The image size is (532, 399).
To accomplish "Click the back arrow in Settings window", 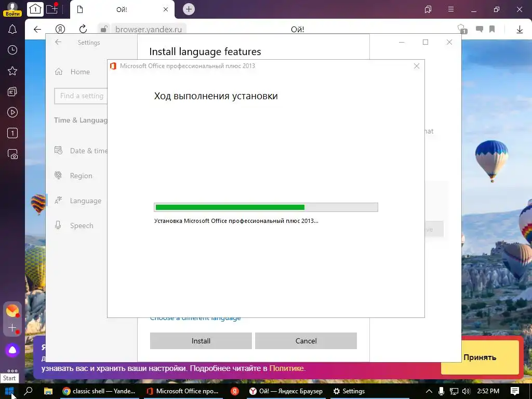I will [x=58, y=42].
